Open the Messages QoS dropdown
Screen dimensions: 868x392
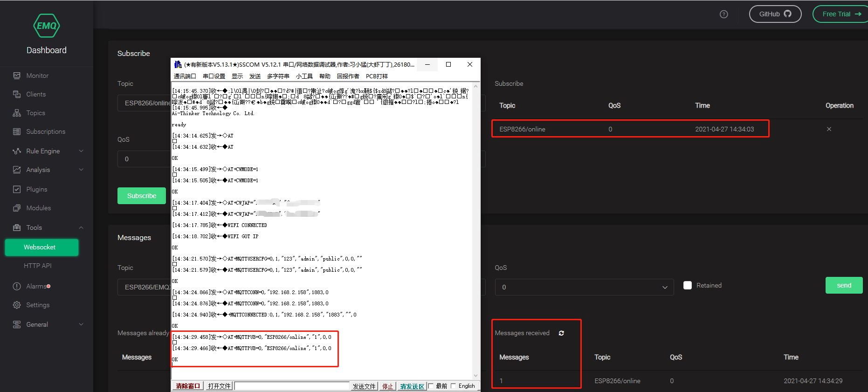point(584,287)
